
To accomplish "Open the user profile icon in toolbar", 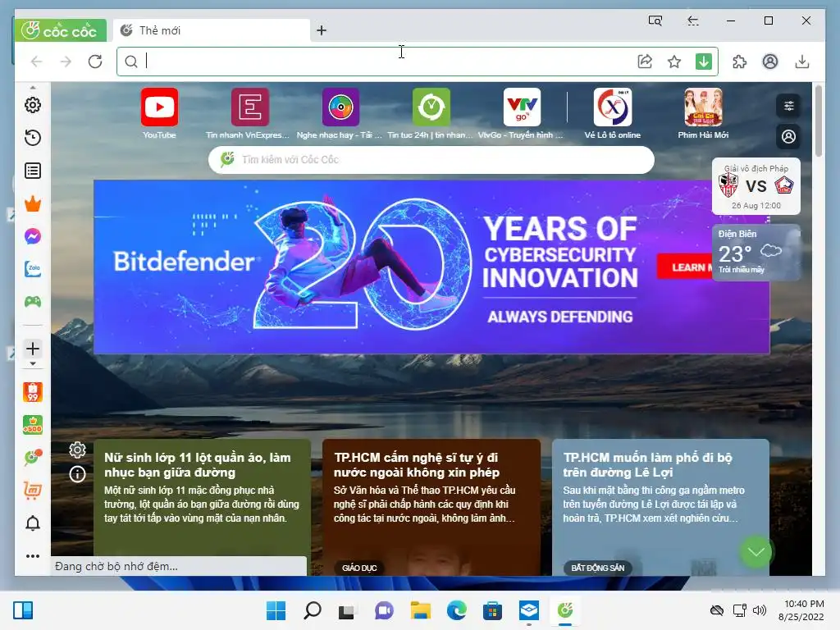I will point(770,62).
